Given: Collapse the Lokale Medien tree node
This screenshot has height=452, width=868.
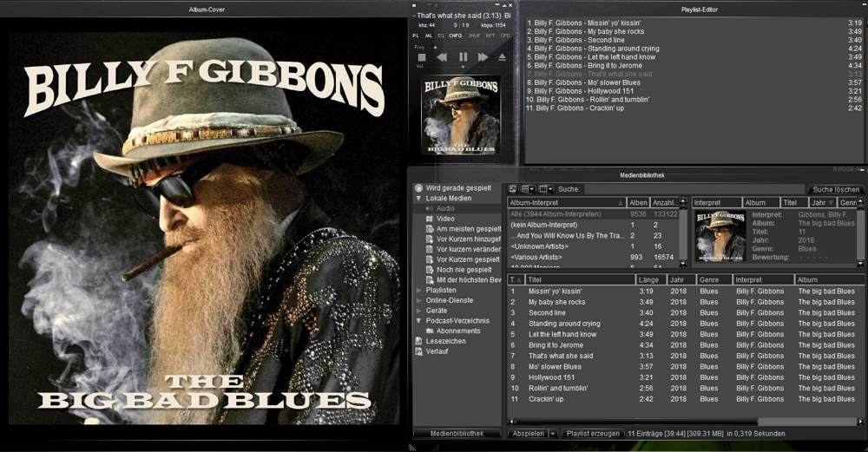Looking at the screenshot, I should click(x=418, y=198).
